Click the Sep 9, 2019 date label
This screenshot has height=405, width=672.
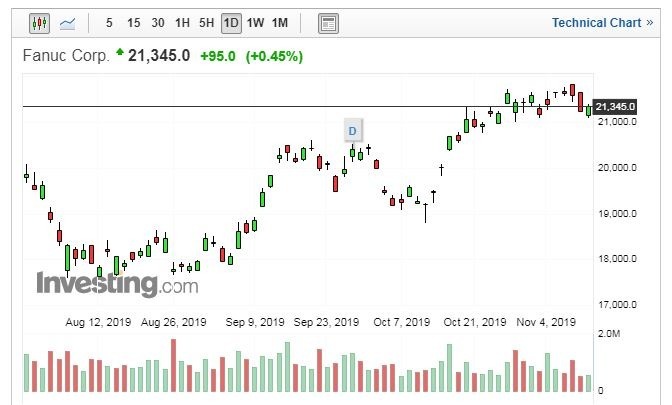pyautogui.click(x=255, y=322)
